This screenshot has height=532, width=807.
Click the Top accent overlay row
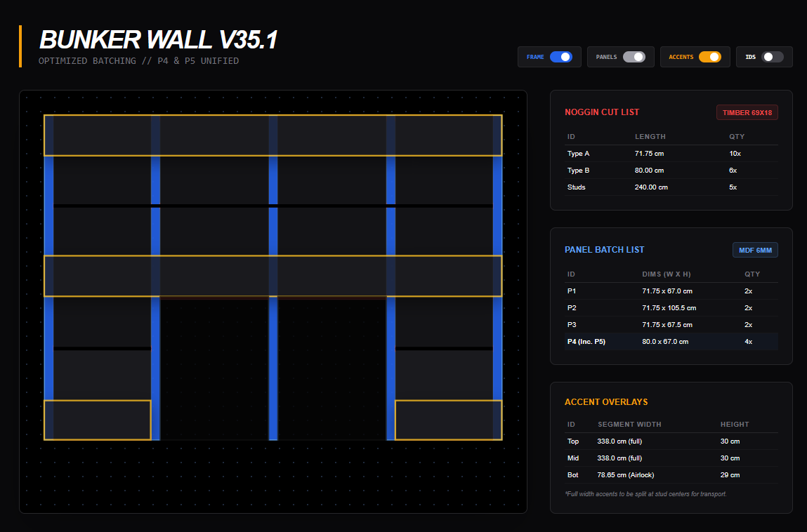(x=671, y=441)
